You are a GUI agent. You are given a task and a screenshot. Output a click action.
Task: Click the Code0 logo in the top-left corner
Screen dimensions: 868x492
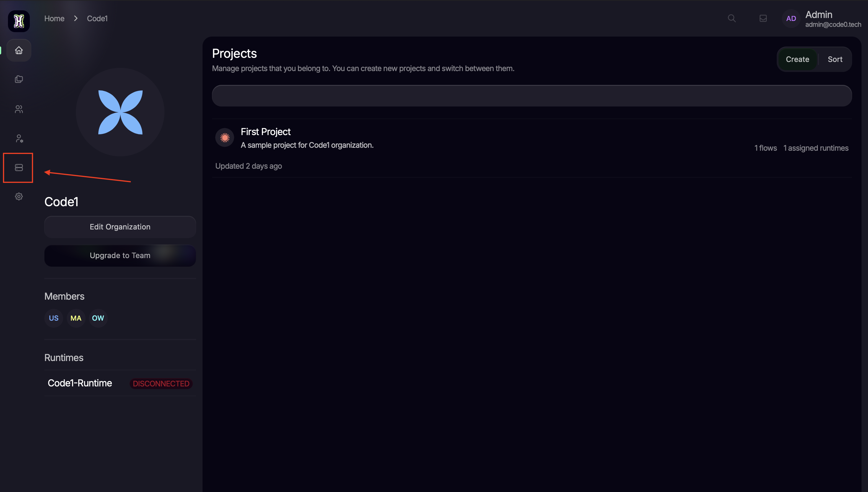click(x=19, y=21)
